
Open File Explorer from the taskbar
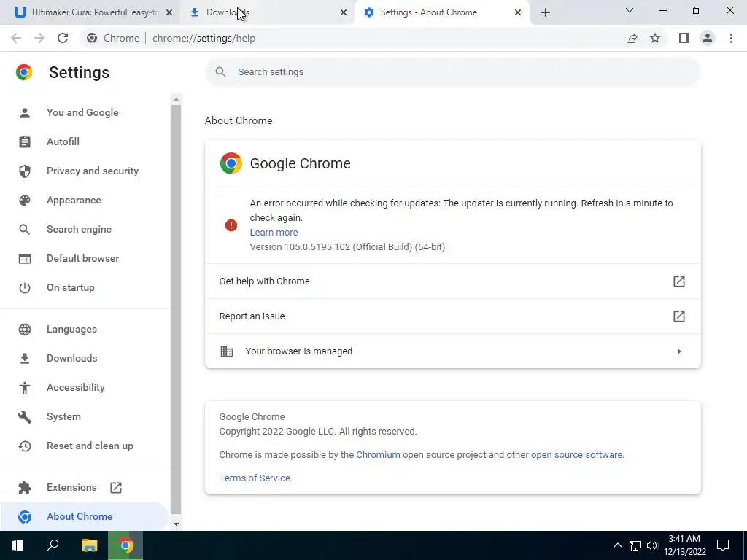89,545
